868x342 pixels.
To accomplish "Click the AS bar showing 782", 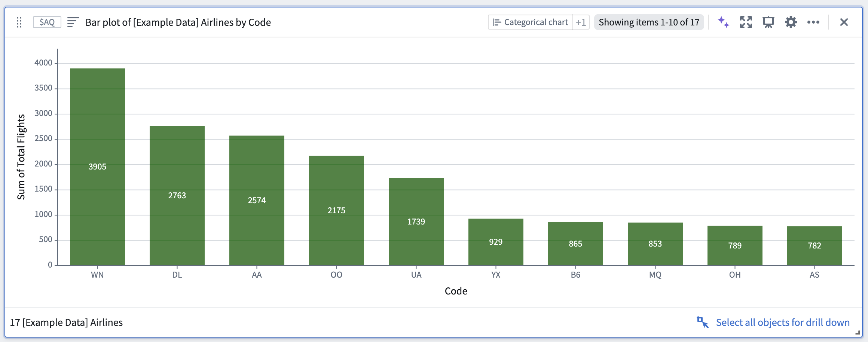I will click(x=814, y=246).
